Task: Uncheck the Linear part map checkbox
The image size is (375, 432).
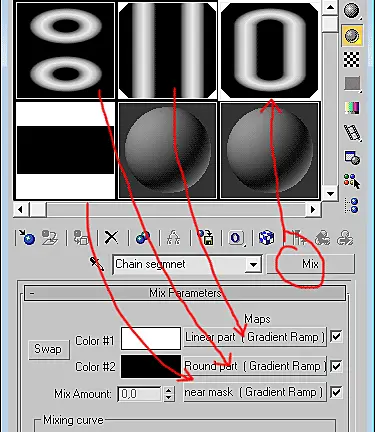Action: click(336, 336)
